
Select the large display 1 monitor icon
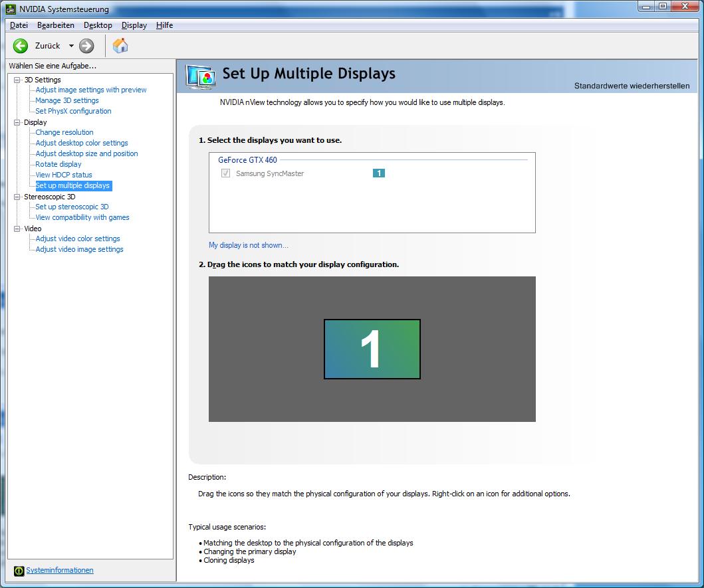(x=372, y=349)
